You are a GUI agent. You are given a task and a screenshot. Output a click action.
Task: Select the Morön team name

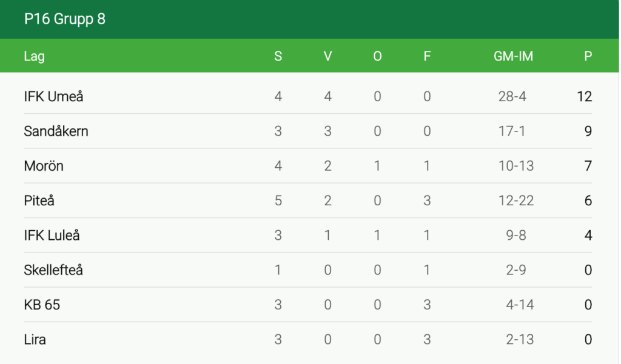point(44,166)
